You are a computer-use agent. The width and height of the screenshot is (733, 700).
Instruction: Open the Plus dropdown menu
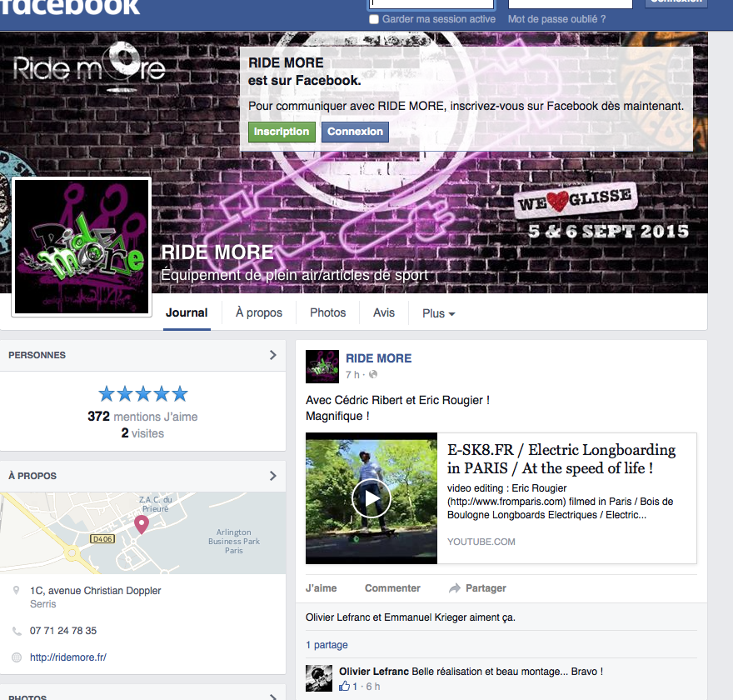(x=438, y=313)
